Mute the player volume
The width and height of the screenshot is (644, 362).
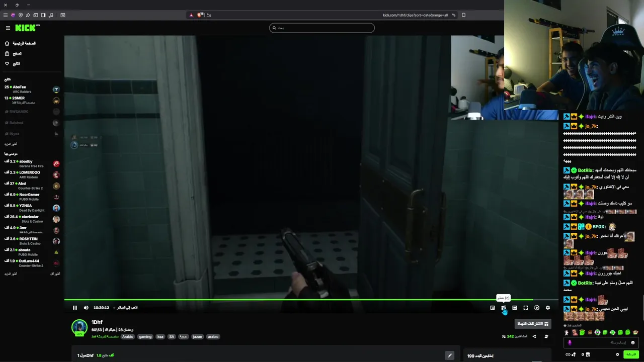(86, 308)
